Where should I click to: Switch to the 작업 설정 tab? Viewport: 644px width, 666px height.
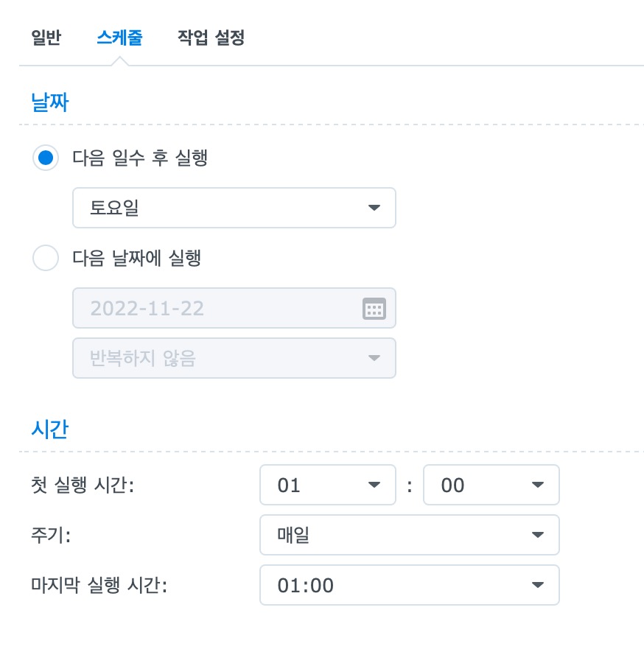coord(211,38)
